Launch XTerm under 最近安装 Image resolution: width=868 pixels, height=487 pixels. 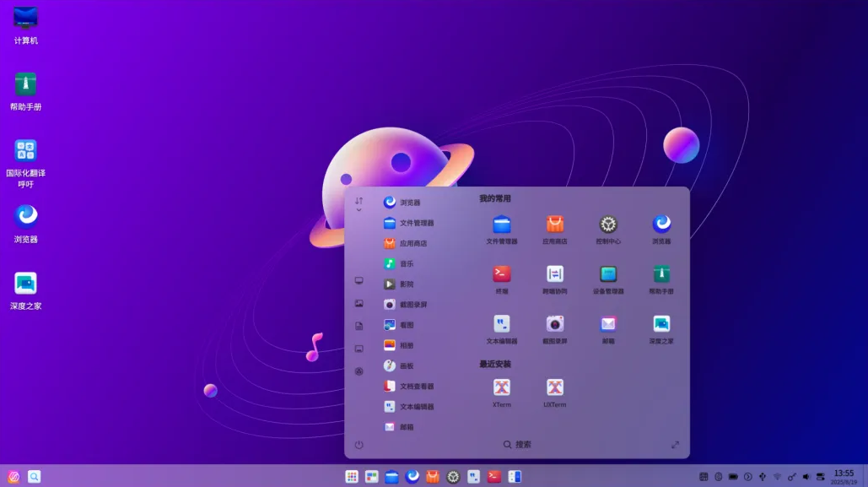(502, 392)
